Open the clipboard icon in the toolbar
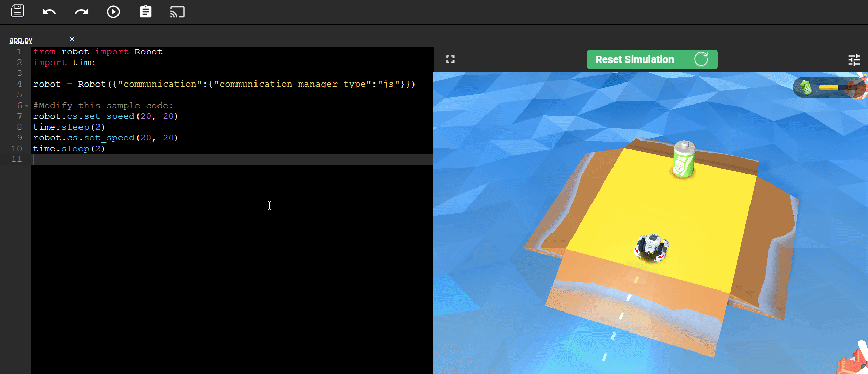The height and width of the screenshot is (374, 868). tap(146, 12)
